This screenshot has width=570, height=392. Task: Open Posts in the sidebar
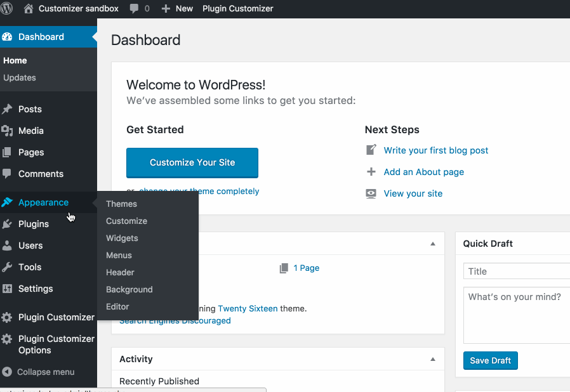pos(30,109)
